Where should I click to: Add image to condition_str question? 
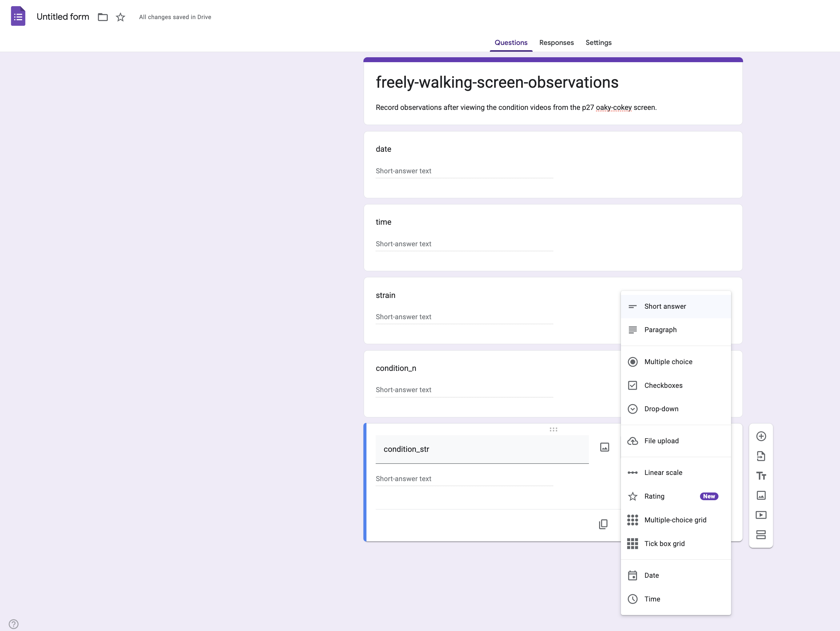click(605, 447)
